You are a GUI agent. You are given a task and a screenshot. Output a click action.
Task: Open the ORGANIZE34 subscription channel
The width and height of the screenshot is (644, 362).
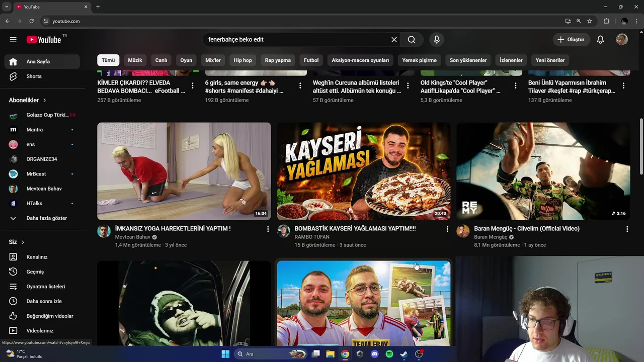[42, 159]
